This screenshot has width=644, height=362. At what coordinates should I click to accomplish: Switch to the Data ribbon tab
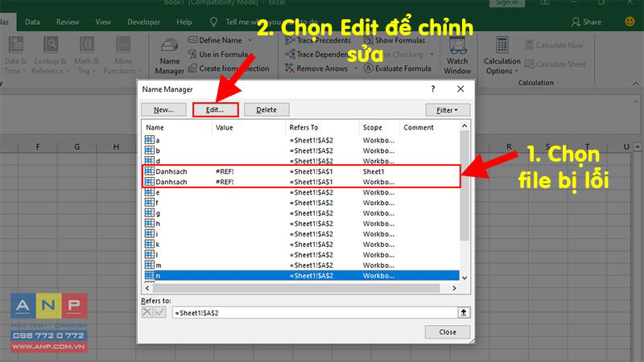pos(32,22)
